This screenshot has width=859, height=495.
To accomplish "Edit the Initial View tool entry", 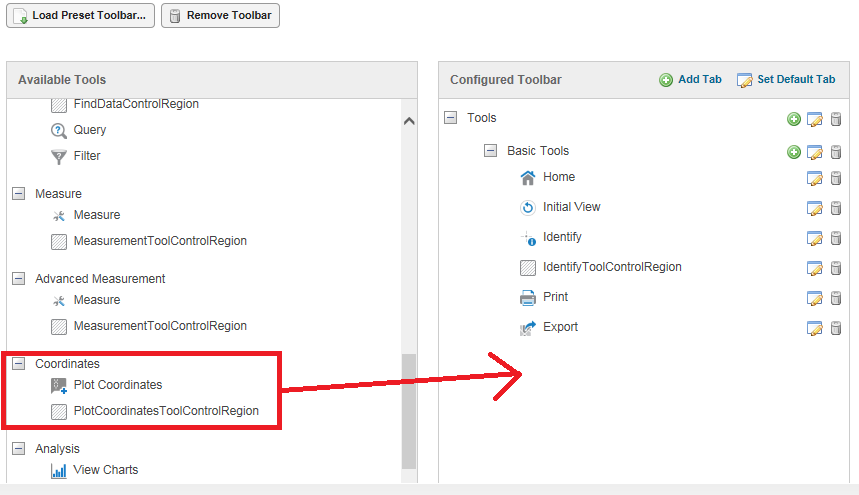I will click(815, 208).
